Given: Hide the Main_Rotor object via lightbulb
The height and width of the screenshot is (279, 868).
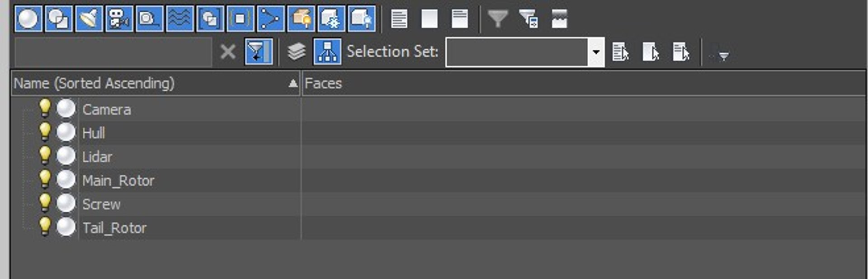Looking at the screenshot, I should pos(45,179).
